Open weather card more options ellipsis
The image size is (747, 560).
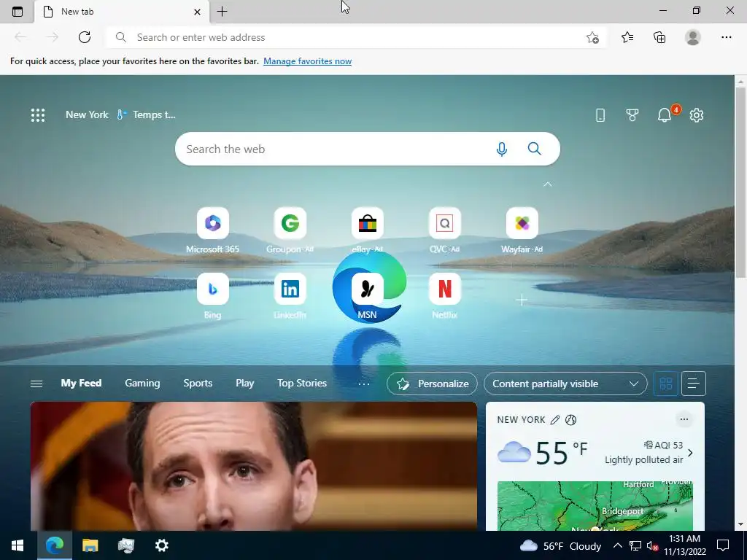click(684, 419)
